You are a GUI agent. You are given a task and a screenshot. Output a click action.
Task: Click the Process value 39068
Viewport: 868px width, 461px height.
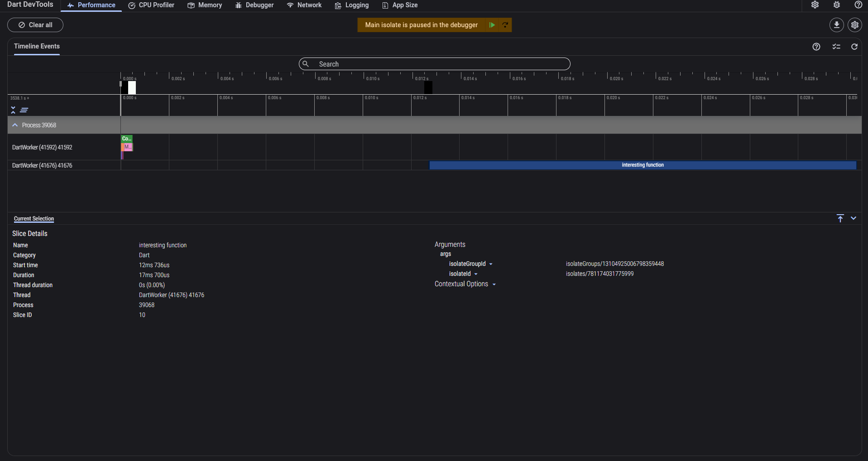pyautogui.click(x=147, y=305)
